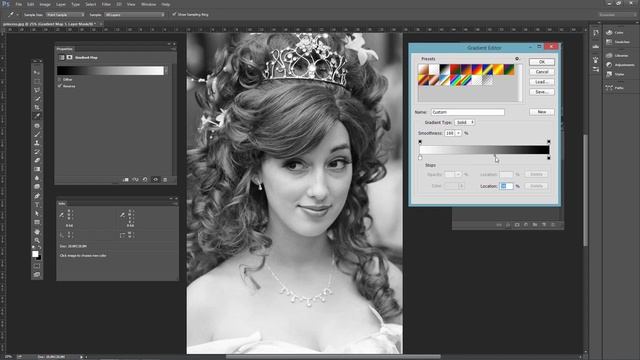Image resolution: width=640 pixels, height=360 pixels.
Task: Select the Brush tool
Action: click(37, 134)
